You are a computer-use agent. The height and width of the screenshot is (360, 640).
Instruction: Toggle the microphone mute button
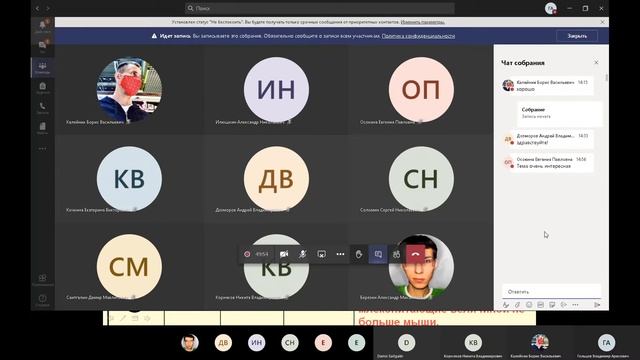pyautogui.click(x=302, y=254)
